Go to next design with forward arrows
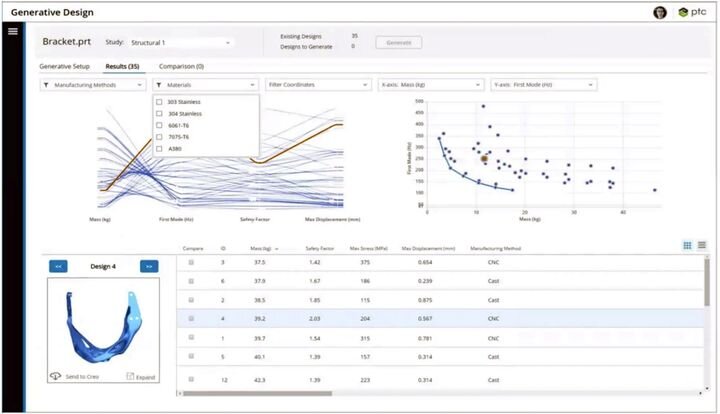The image size is (720, 414). [149, 266]
